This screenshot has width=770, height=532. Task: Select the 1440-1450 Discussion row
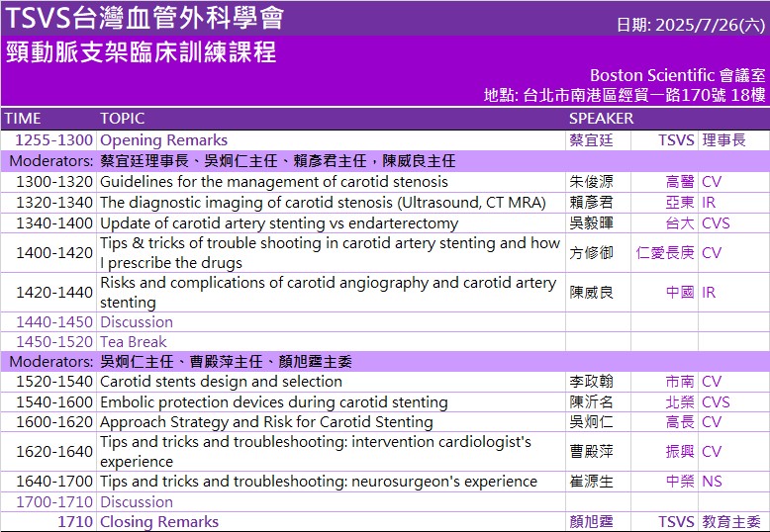point(385,322)
